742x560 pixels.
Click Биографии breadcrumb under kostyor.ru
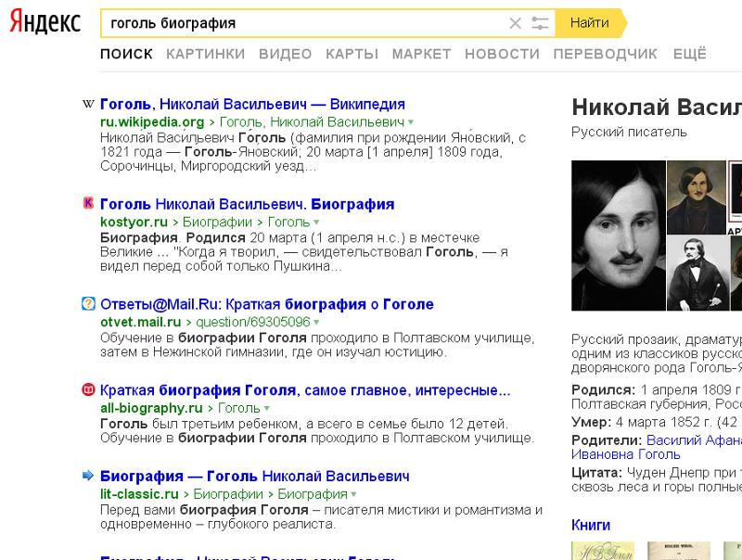click(x=217, y=222)
